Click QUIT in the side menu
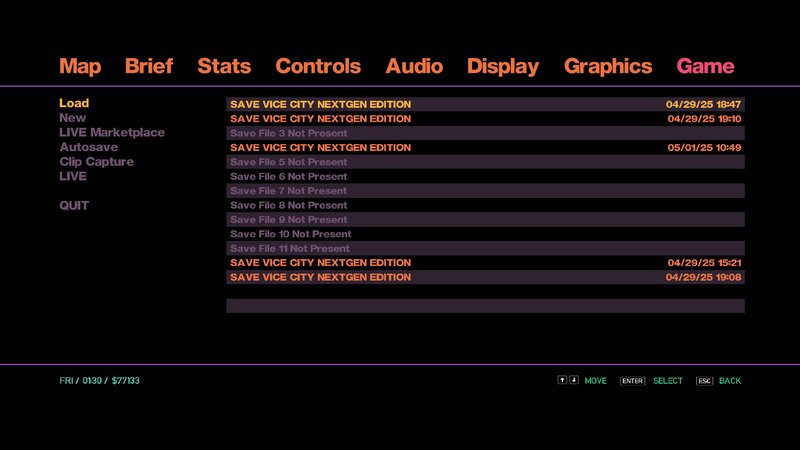Viewport: 800px width, 450px height. [74, 206]
